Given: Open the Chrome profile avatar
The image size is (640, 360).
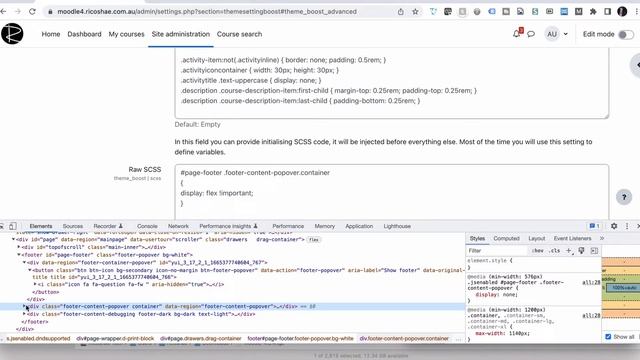Looking at the screenshot, I should (622, 12).
